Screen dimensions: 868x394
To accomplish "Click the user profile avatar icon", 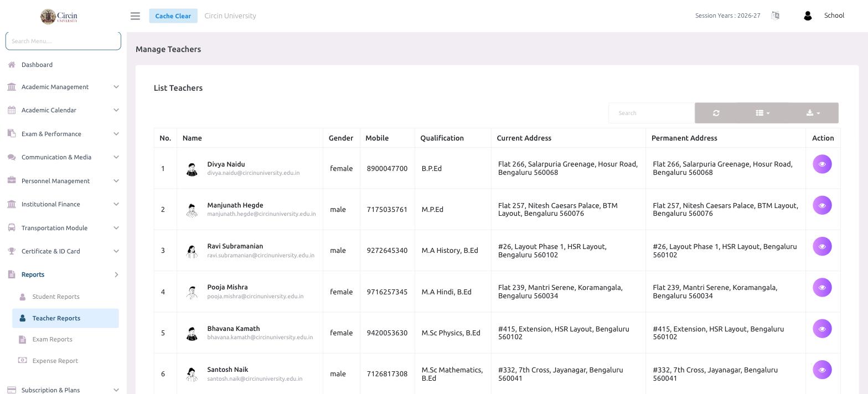I will click(x=808, y=15).
